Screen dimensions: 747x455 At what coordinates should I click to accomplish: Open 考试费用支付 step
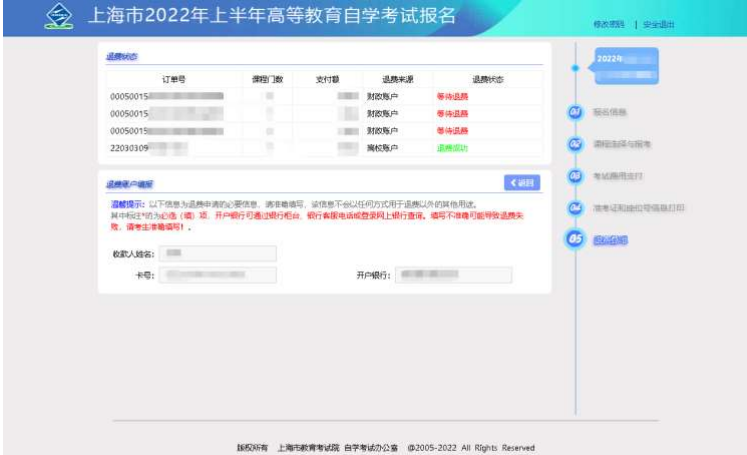tap(619, 176)
